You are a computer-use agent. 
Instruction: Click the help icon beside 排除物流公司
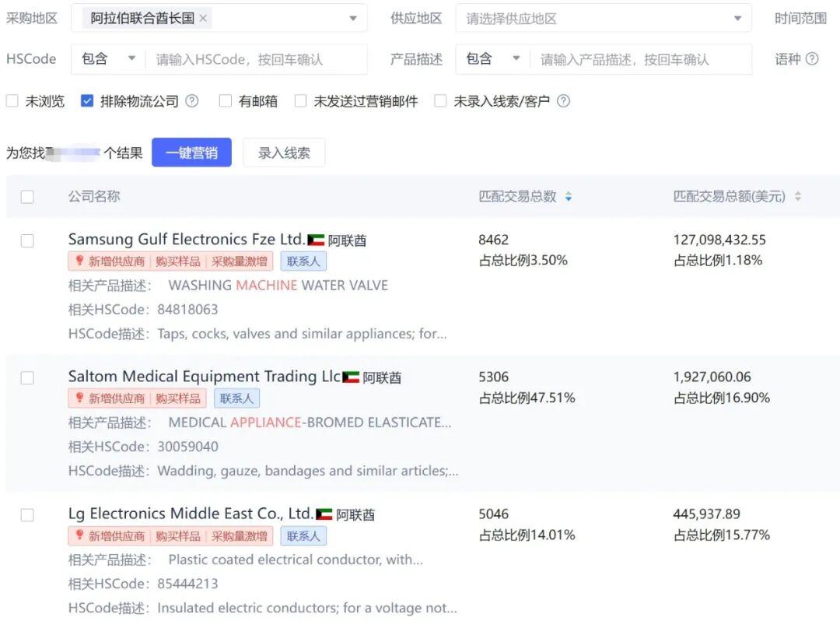191,100
